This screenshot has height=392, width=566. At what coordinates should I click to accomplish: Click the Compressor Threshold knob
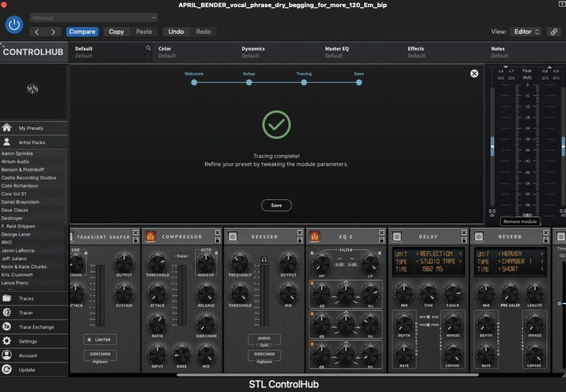(x=158, y=263)
